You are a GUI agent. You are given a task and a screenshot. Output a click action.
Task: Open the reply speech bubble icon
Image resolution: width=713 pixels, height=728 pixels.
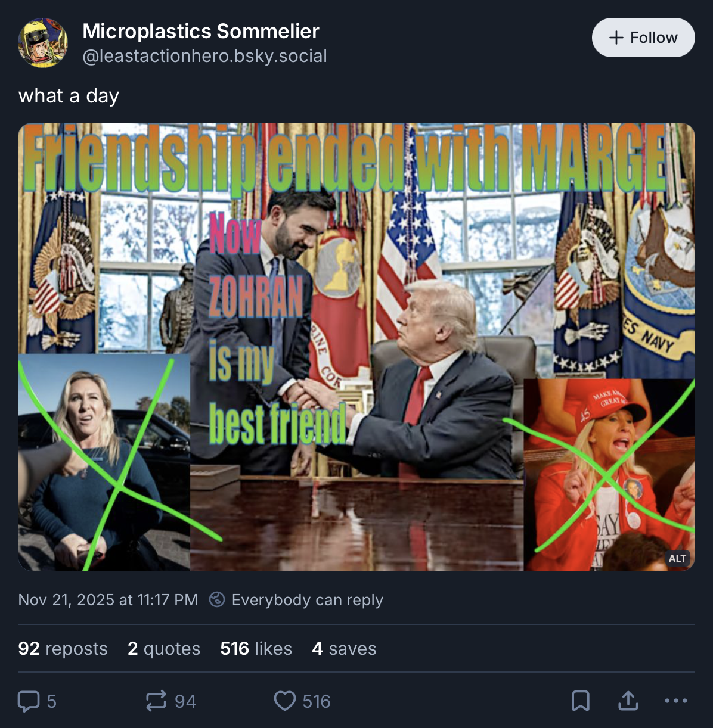[29, 701]
